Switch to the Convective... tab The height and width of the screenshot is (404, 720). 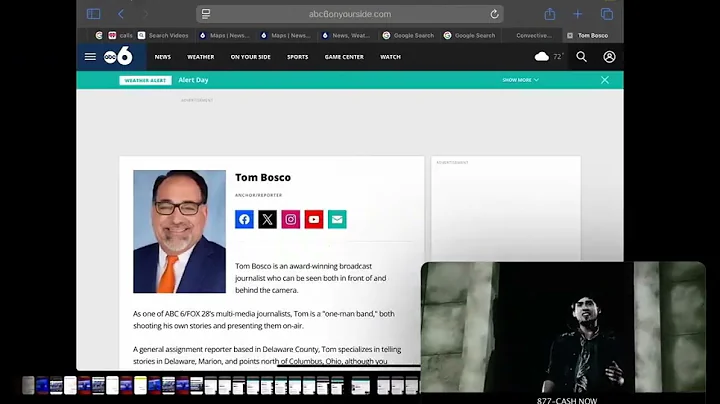[x=533, y=35]
